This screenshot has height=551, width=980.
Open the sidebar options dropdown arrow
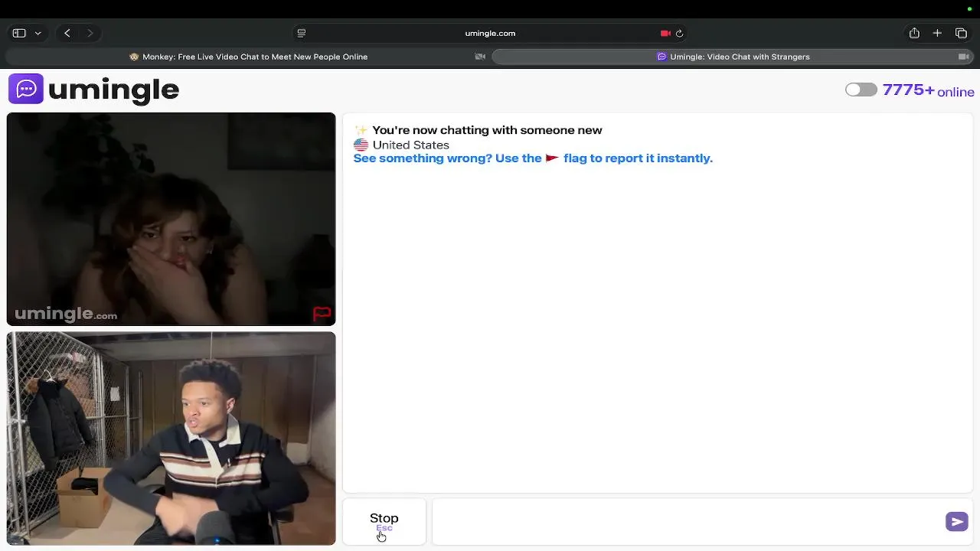(38, 34)
